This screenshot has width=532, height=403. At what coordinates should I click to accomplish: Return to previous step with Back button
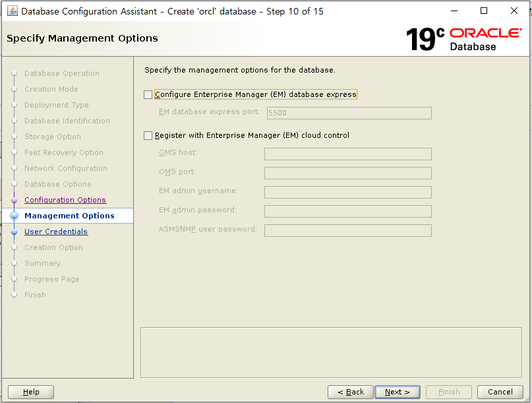(x=351, y=392)
